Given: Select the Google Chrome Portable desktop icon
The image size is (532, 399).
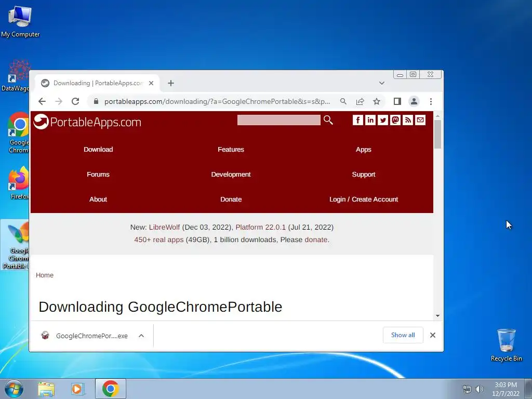Looking at the screenshot, I should tap(15, 245).
